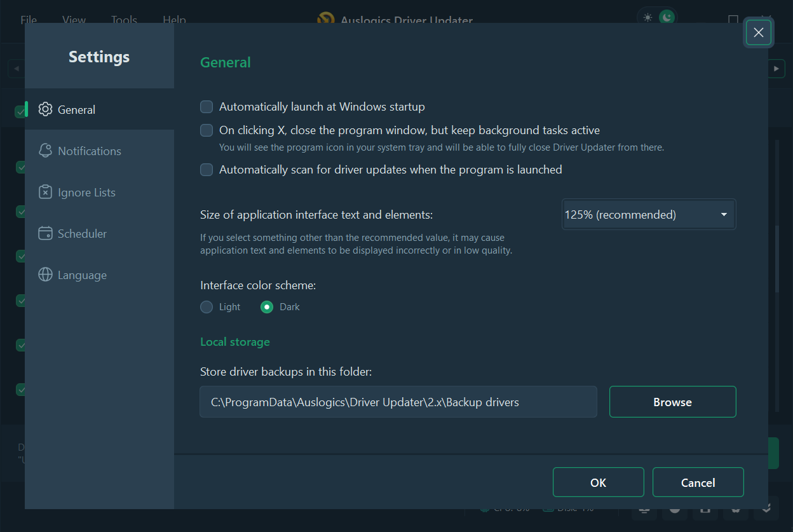Select the Light color scheme radio button
The width and height of the screenshot is (793, 532).
(207, 307)
